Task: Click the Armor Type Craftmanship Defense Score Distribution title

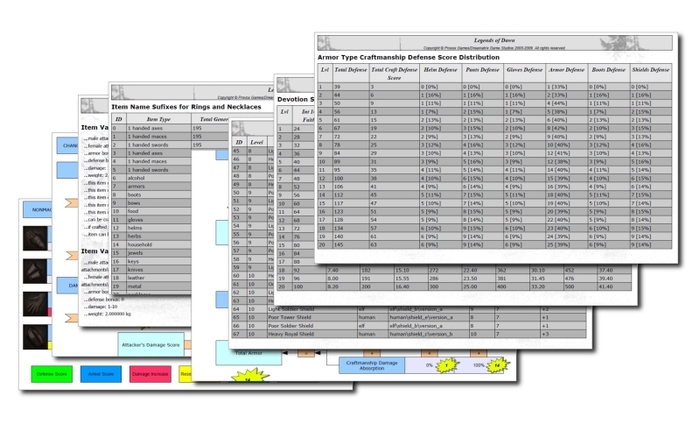Action: pos(408,57)
